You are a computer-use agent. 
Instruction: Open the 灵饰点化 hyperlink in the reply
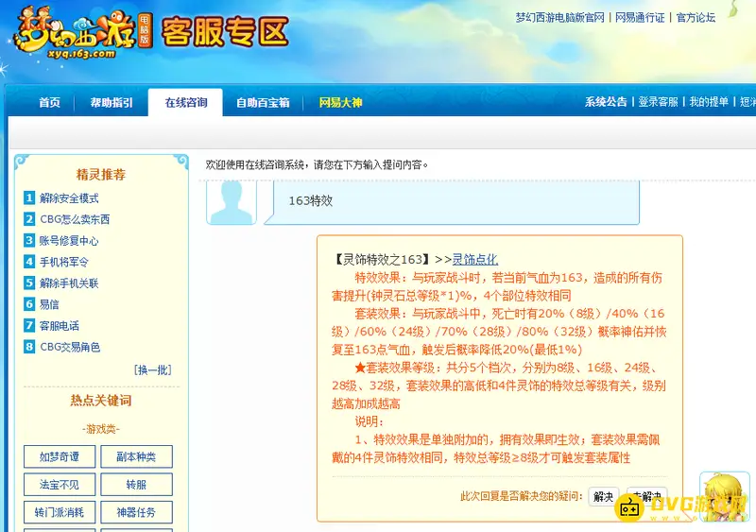pyautogui.click(x=475, y=260)
